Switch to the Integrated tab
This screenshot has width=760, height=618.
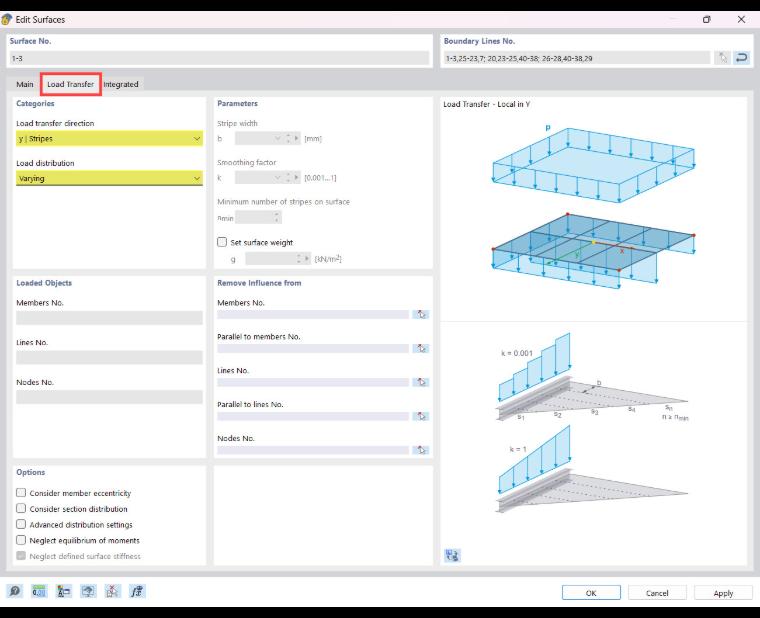click(x=121, y=84)
